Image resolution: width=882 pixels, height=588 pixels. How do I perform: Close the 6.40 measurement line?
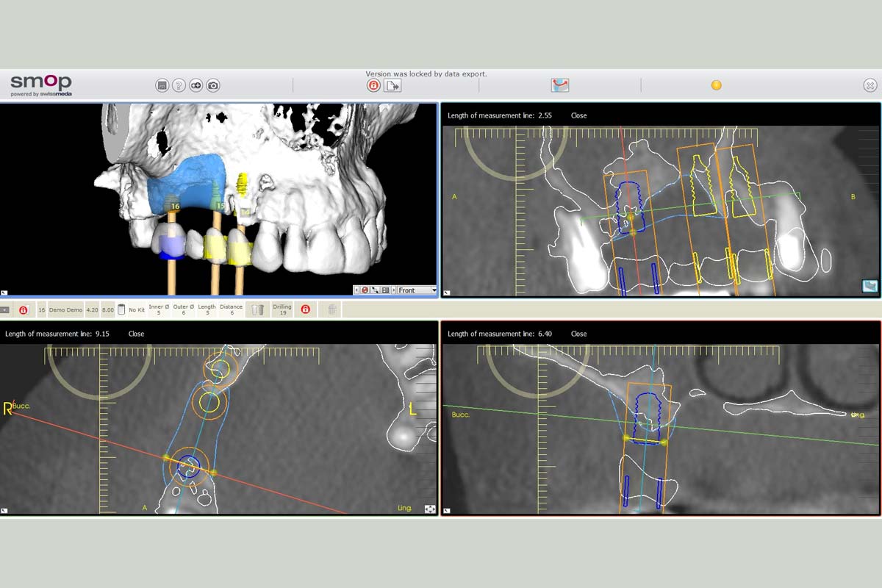[x=578, y=334]
